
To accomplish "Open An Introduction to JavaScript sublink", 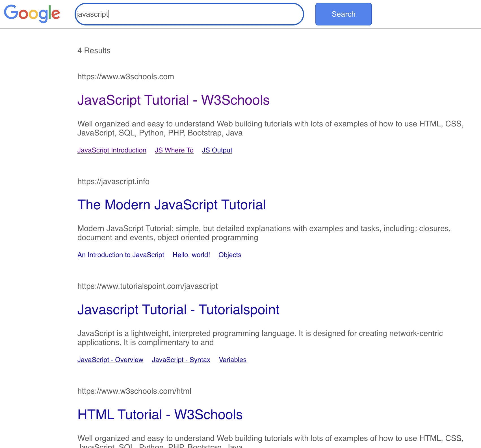I will pos(121,255).
